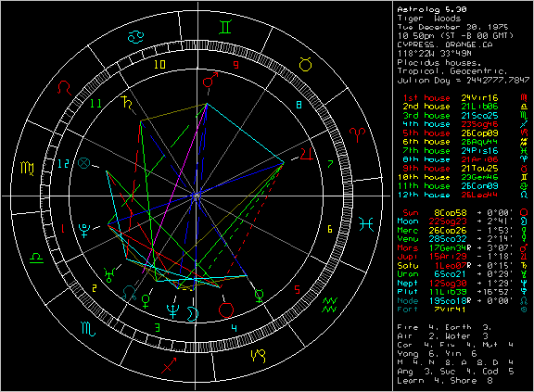The height and width of the screenshot is (392, 534).
Task: Click the cyan Moon crescent glyph
Action: point(193,313)
